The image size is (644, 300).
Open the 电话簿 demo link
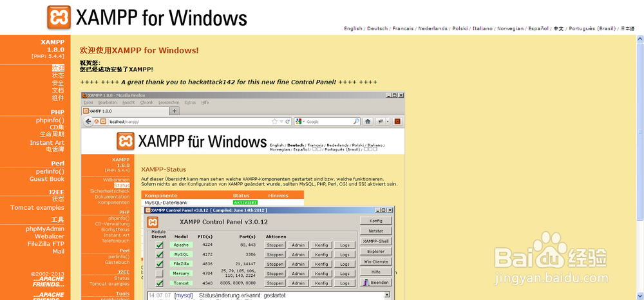click(55, 149)
